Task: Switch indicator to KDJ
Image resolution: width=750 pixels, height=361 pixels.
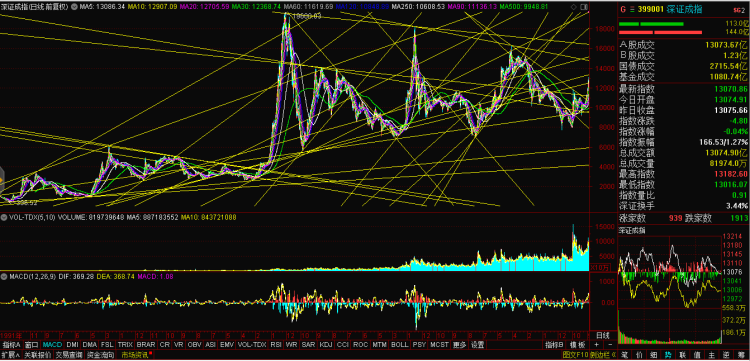Action: 326,345
